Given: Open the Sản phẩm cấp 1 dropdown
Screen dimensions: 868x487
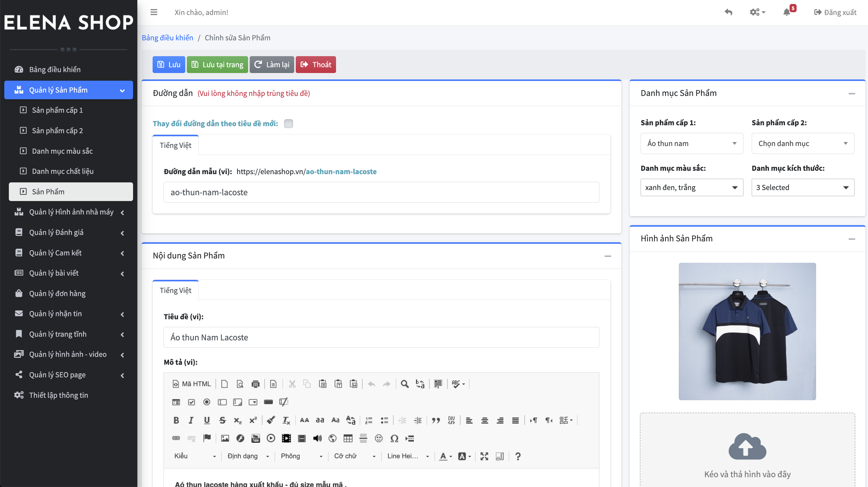Looking at the screenshot, I should (x=691, y=144).
